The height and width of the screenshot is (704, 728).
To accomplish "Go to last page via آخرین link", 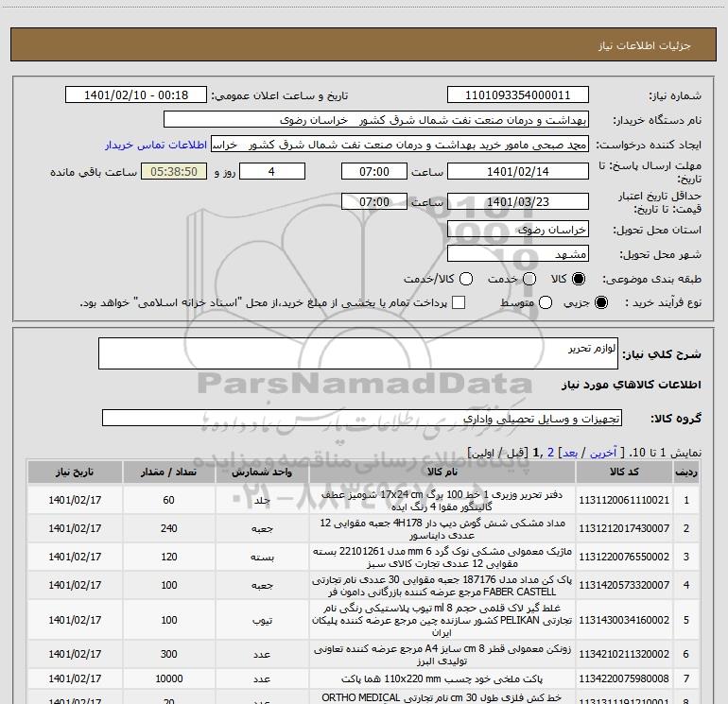I will tap(603, 453).
